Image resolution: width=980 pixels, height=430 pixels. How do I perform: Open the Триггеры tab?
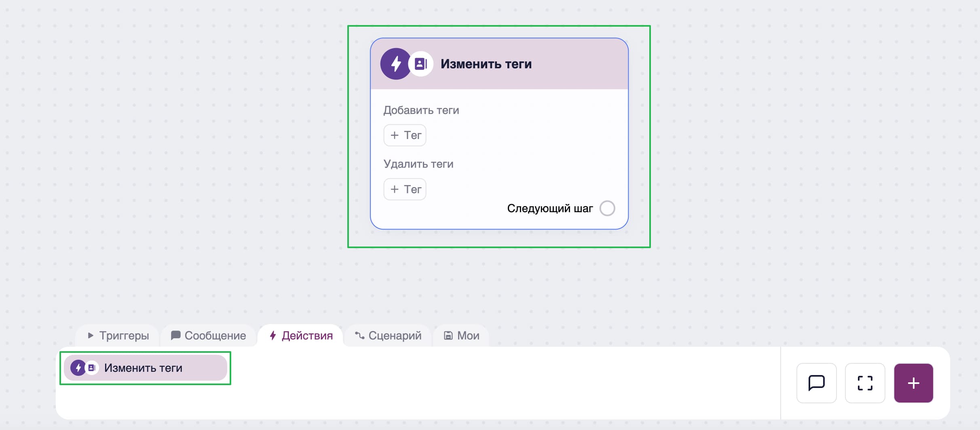coord(118,335)
